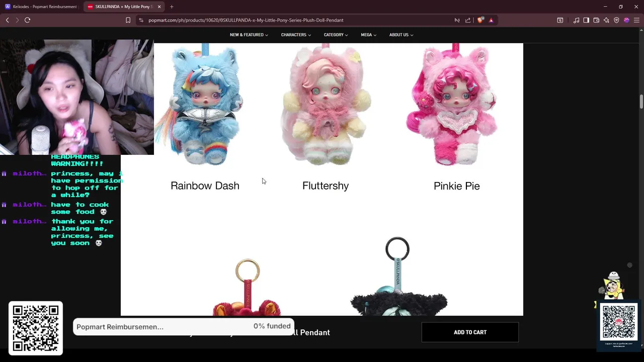Go back to the previous page
The width and height of the screenshot is (644, 362).
(x=7, y=20)
